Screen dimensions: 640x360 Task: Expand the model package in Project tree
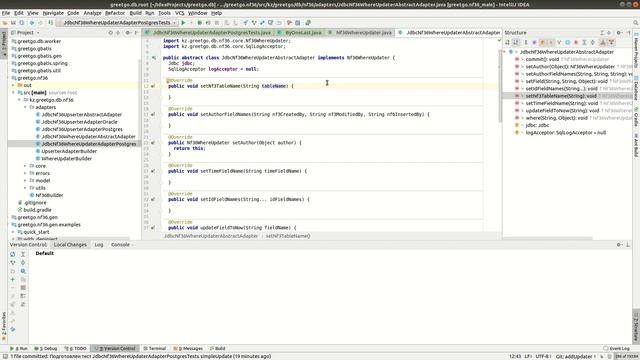[x=25, y=181]
